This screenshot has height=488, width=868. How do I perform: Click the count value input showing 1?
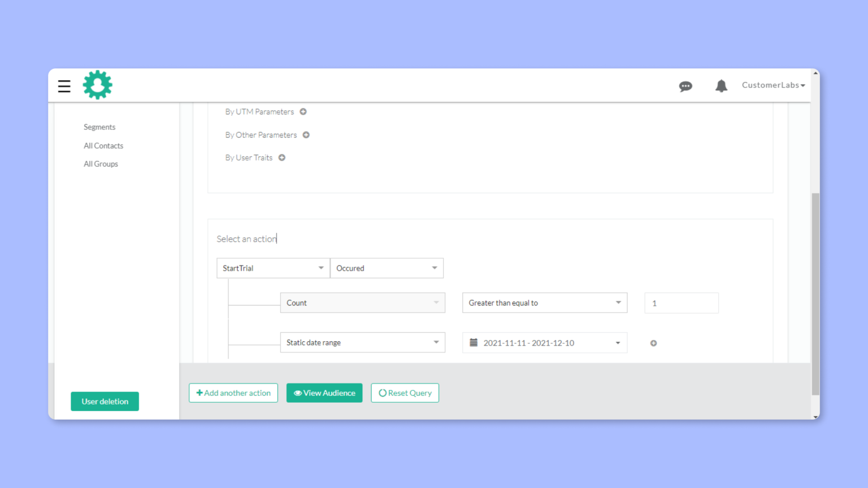(x=681, y=303)
